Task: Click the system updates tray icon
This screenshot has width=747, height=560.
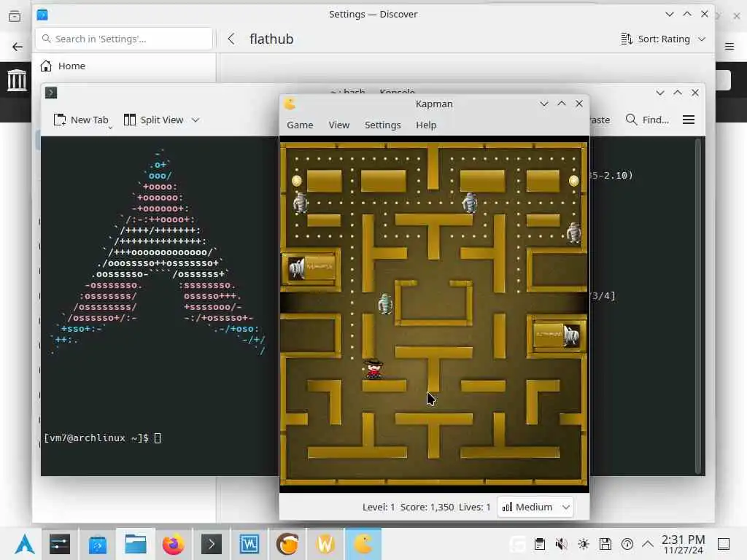Action: tap(627, 544)
